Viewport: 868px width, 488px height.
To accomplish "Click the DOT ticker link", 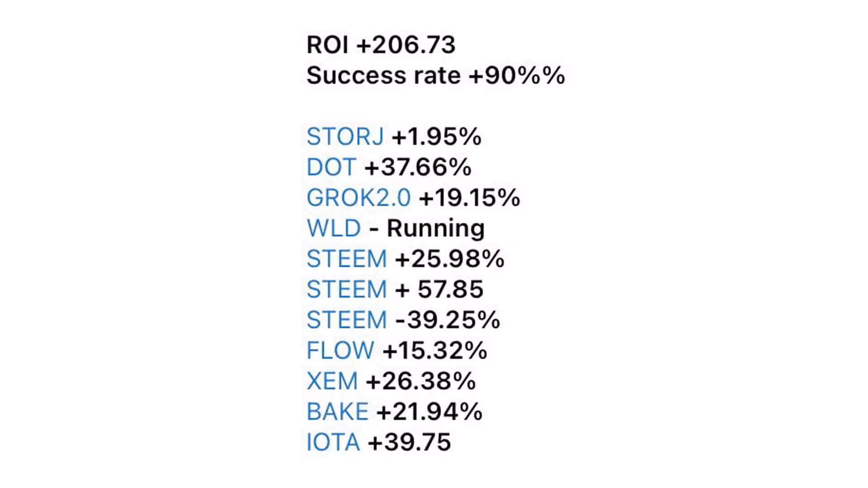I will (331, 167).
